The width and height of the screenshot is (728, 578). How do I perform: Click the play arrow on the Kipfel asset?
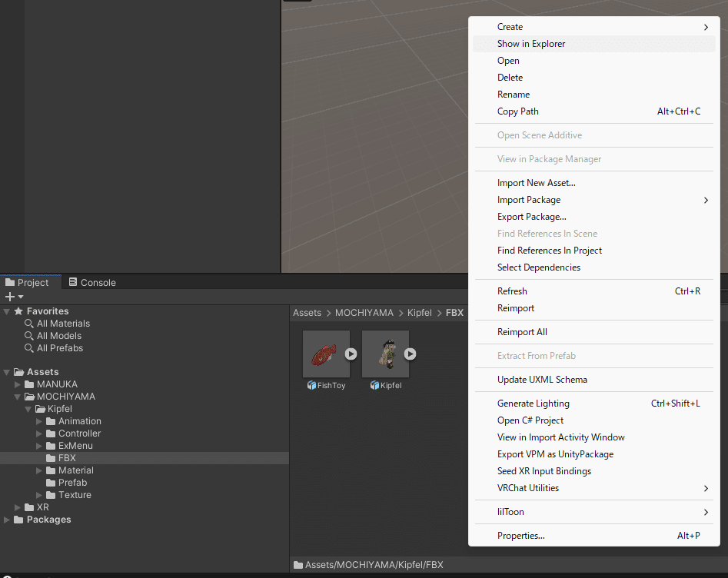coord(410,354)
